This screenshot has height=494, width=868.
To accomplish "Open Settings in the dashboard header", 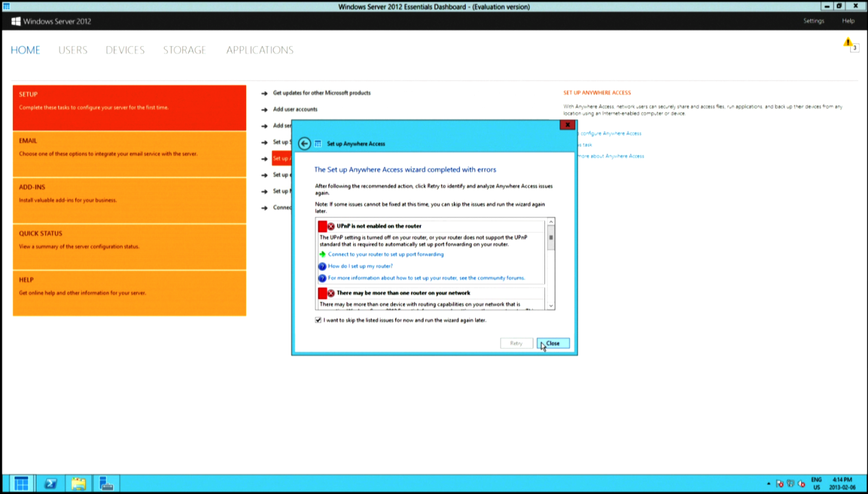I will tap(813, 21).
